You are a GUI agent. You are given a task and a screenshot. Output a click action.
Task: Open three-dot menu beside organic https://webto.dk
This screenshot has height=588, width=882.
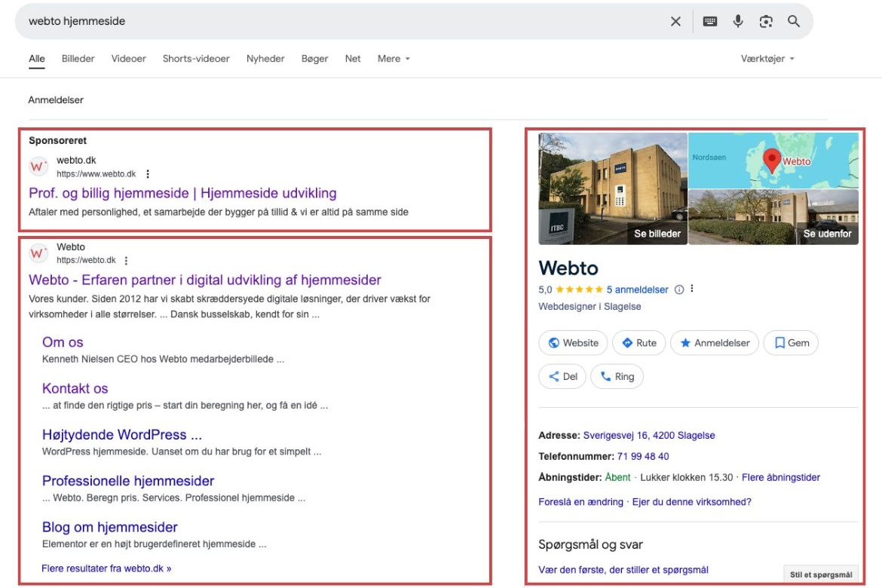[126, 261]
